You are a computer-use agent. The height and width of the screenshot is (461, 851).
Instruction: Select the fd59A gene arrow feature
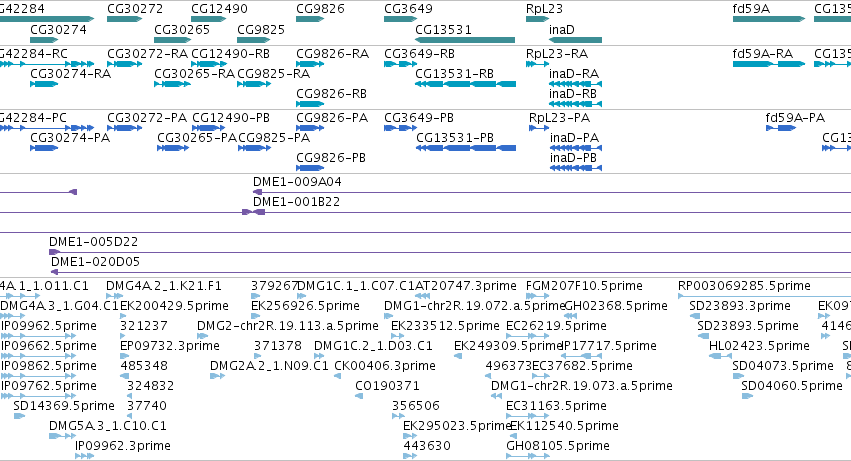coord(769,19)
